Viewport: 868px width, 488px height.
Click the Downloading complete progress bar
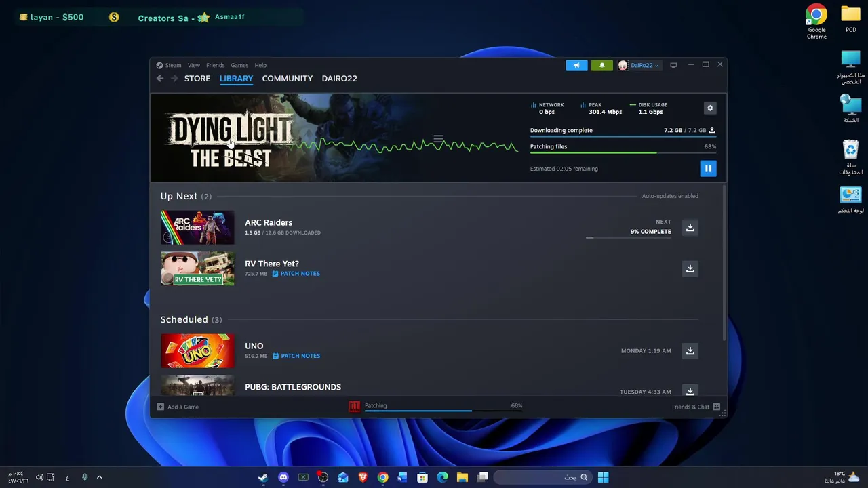click(623, 137)
